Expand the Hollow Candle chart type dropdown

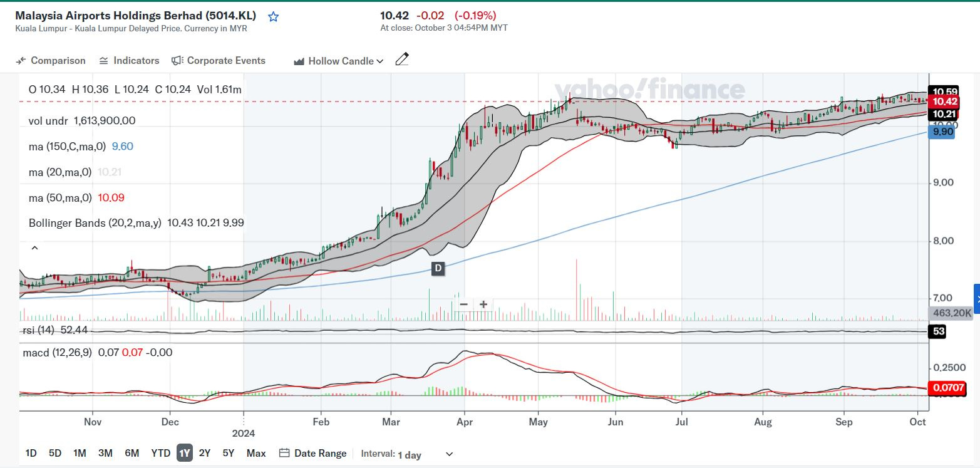click(338, 61)
